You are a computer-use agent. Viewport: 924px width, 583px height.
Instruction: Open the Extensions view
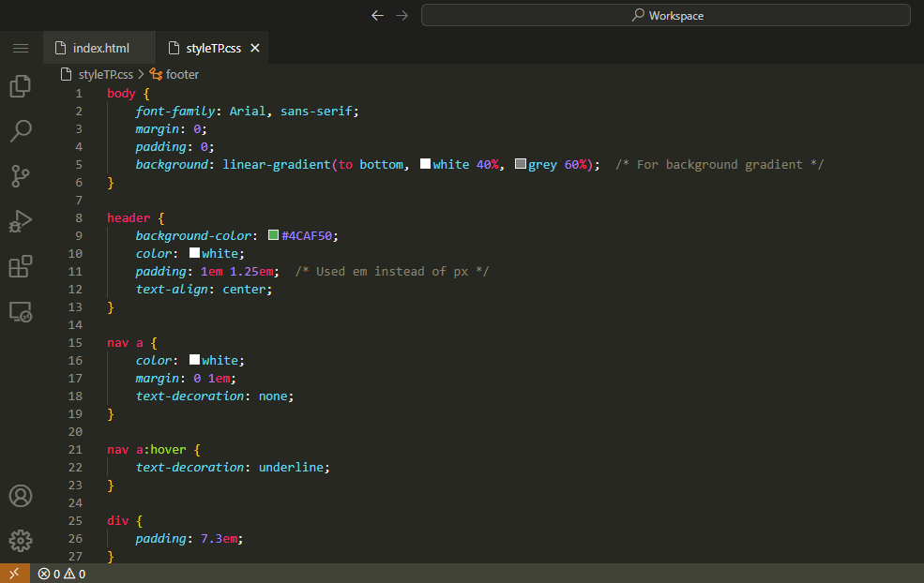[x=21, y=266]
